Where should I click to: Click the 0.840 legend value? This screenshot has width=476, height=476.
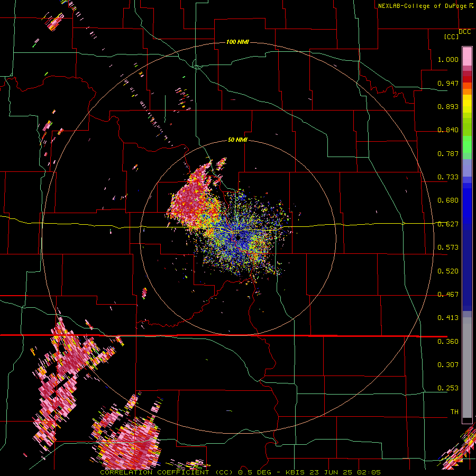(x=448, y=130)
